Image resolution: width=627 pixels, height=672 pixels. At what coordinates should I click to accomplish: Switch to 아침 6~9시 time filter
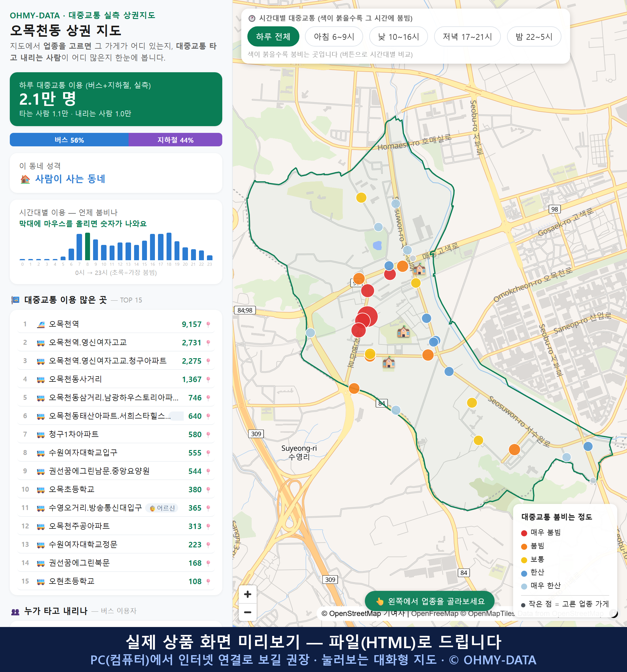[x=334, y=36]
